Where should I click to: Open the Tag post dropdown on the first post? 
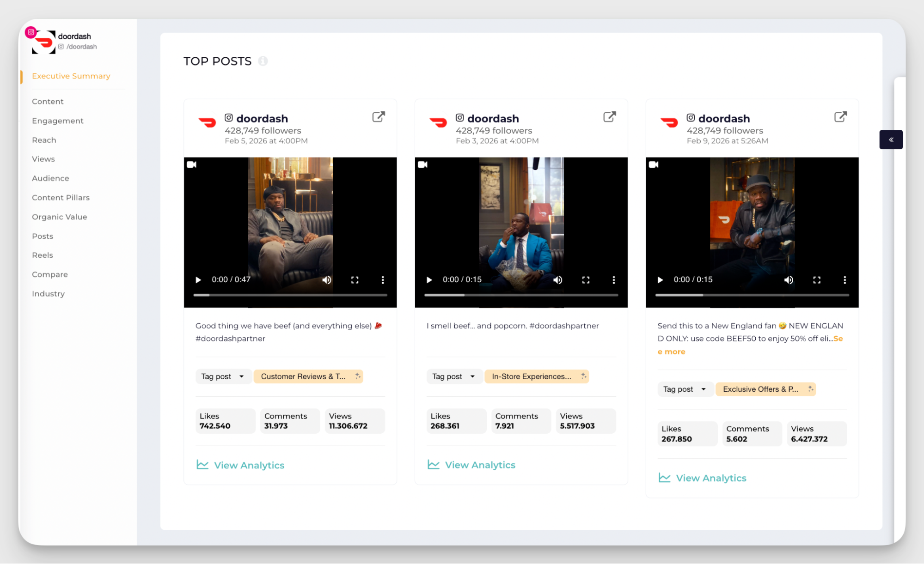coord(223,376)
